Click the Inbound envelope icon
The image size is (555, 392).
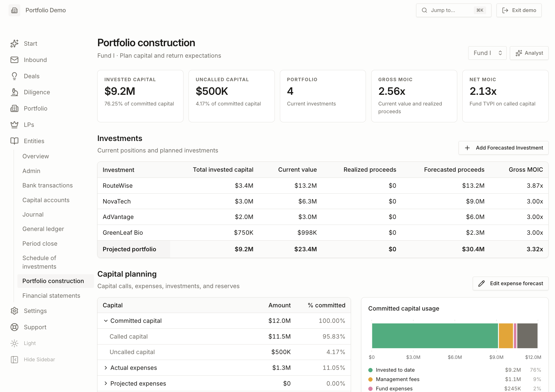14,60
